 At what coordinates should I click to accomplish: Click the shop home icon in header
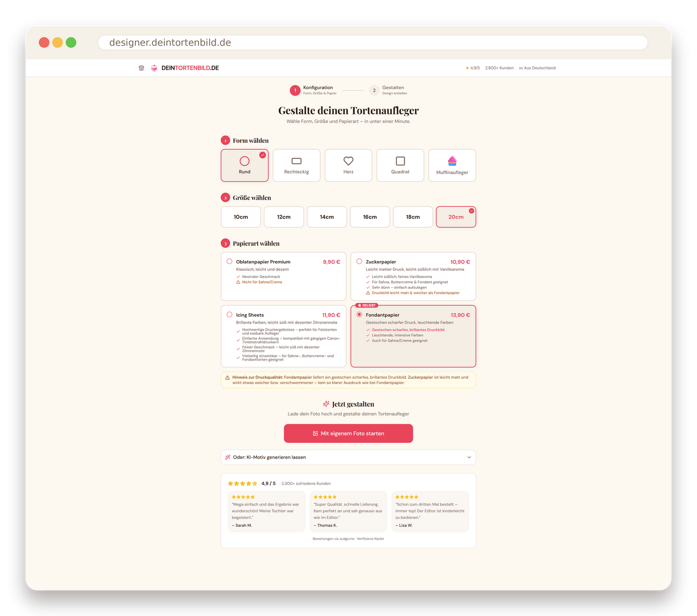pos(141,68)
